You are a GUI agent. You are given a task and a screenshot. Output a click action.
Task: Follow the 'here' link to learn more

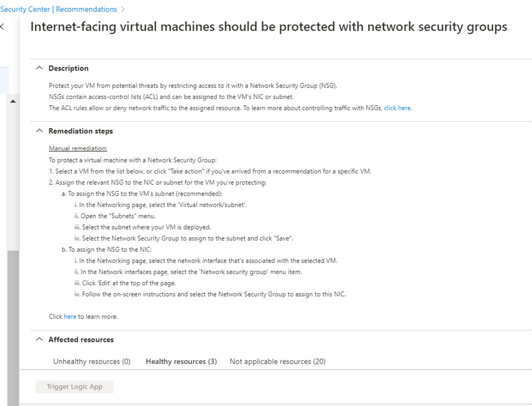point(70,317)
